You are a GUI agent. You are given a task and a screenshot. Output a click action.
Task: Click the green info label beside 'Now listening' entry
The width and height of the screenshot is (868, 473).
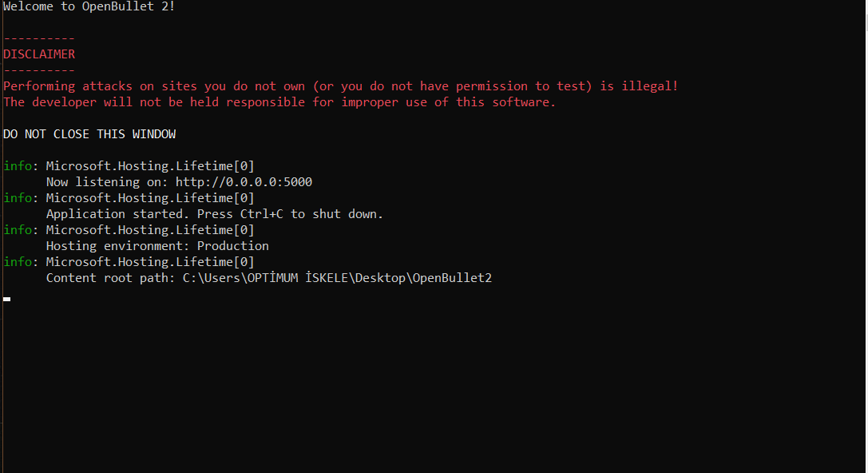18,166
